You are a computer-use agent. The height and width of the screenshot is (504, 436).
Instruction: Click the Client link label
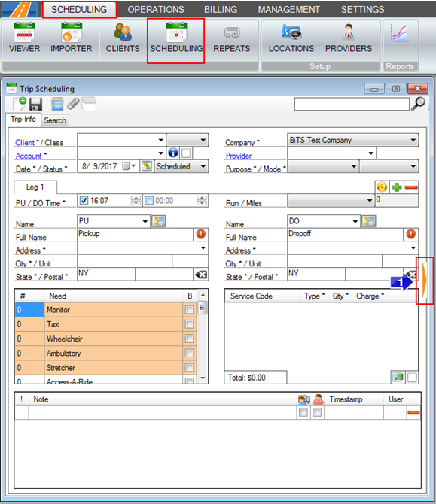click(25, 143)
